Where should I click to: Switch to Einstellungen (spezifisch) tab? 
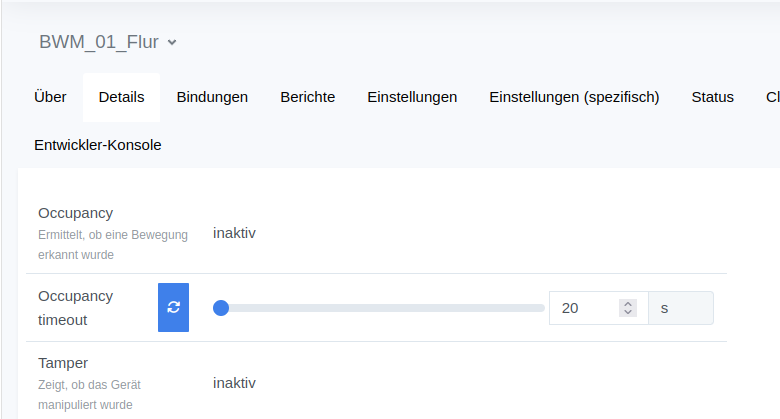(x=574, y=97)
